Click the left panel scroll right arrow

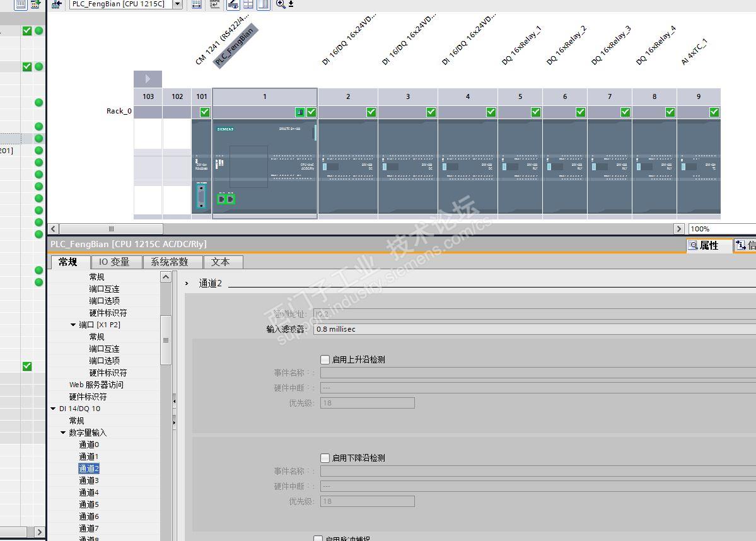coord(39,532)
